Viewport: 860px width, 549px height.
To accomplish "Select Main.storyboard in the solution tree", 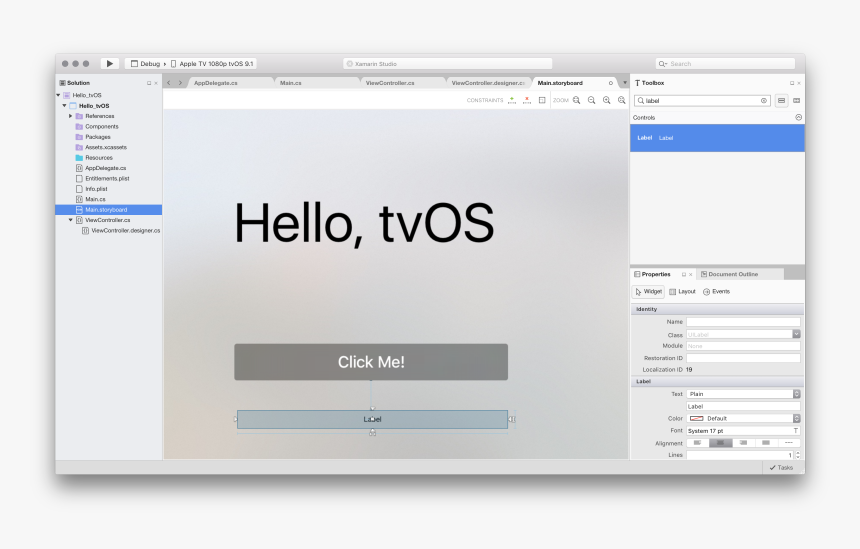I will coord(109,210).
